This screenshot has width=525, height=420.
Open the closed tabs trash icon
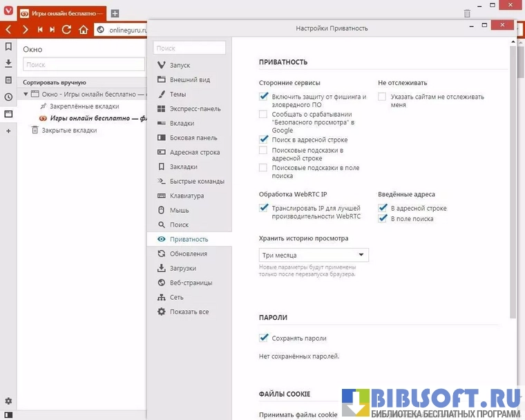pos(467,13)
